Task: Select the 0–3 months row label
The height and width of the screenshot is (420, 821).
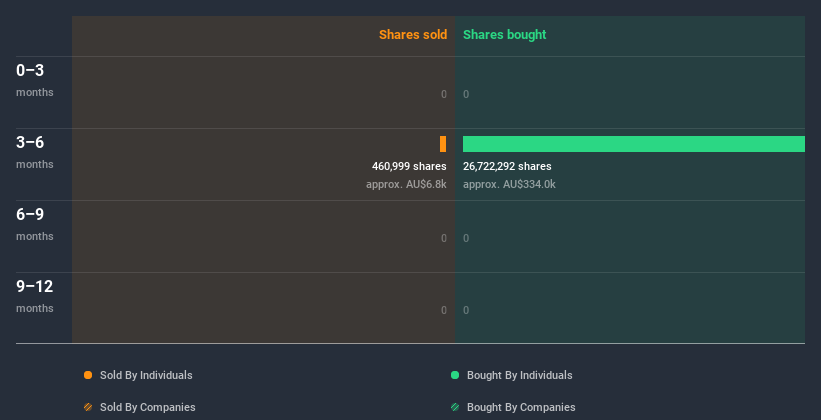Action: tap(35, 80)
